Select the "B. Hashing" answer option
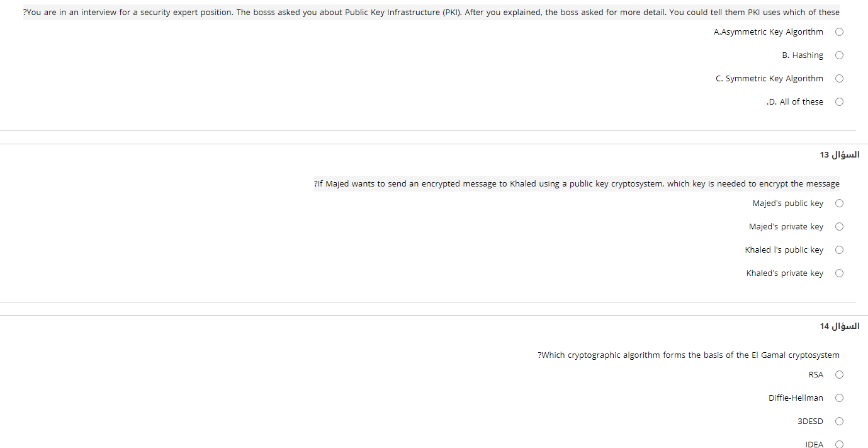868x448 pixels. point(839,55)
